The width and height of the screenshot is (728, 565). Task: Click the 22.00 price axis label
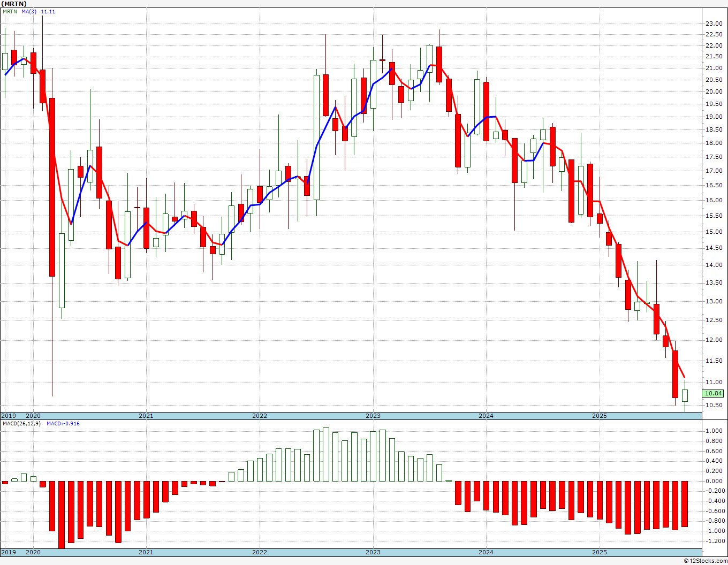(x=714, y=45)
